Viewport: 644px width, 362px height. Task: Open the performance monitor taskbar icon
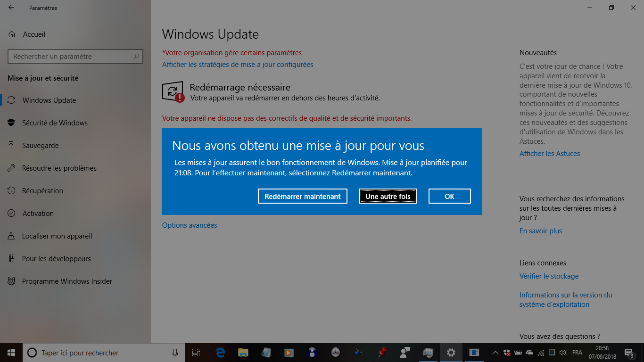point(428,353)
